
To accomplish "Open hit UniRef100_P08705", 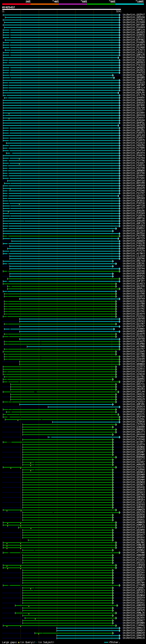I will (x=134, y=246).
